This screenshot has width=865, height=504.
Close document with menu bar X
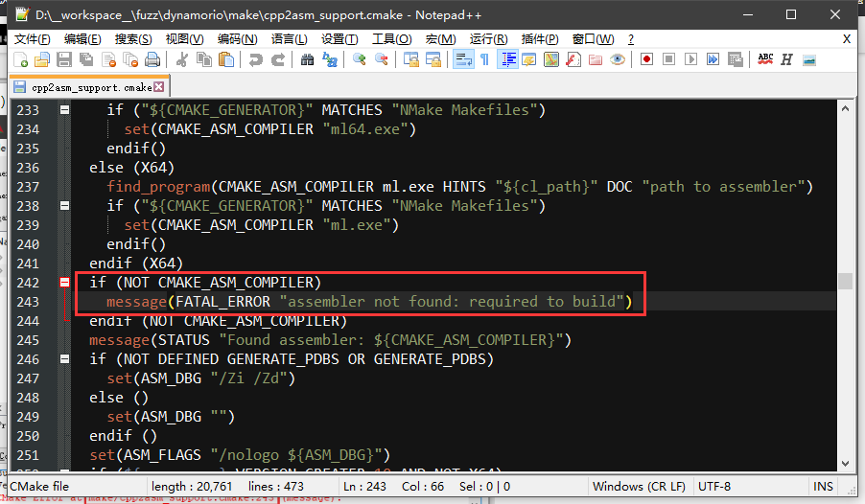(847, 39)
